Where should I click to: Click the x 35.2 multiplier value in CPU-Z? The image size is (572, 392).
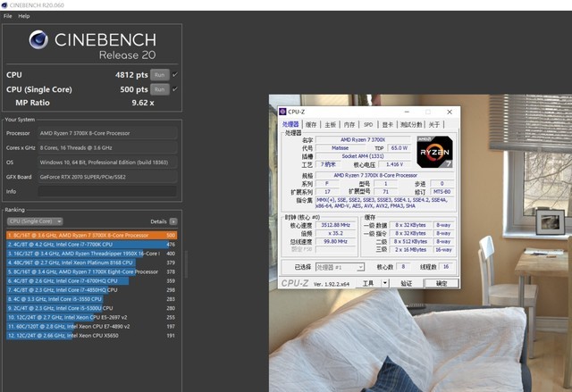(336, 233)
